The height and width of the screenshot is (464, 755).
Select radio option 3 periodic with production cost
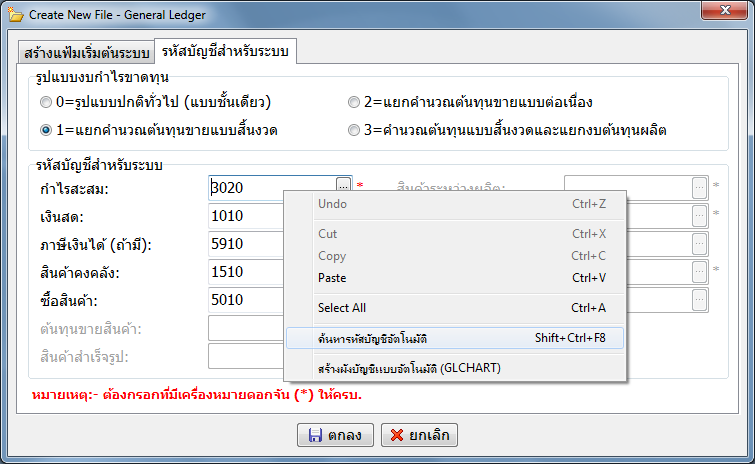[354, 130]
